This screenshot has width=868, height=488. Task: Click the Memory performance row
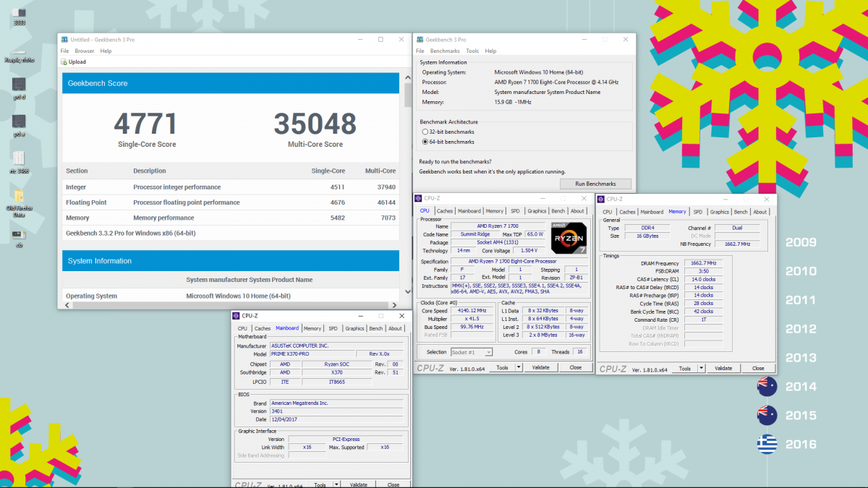click(231, 218)
